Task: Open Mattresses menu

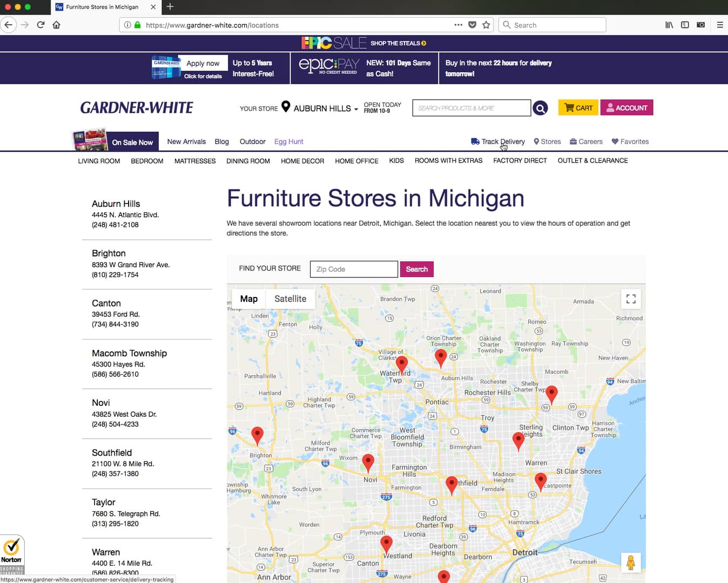Action: click(x=195, y=161)
